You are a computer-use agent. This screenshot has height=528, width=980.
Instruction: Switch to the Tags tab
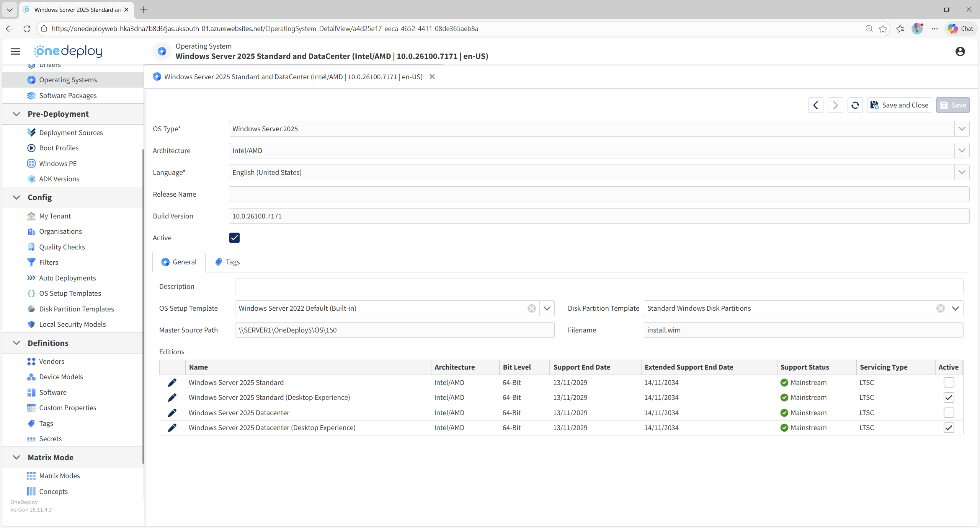(227, 262)
